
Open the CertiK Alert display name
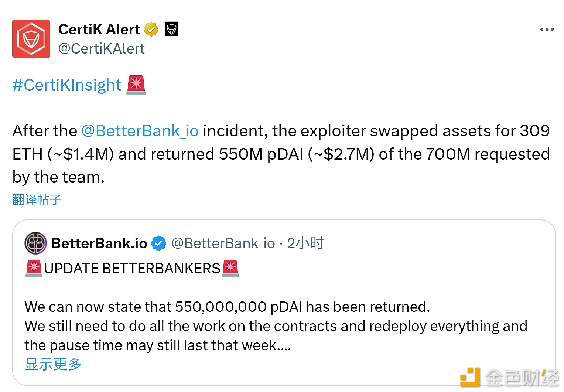(x=99, y=30)
